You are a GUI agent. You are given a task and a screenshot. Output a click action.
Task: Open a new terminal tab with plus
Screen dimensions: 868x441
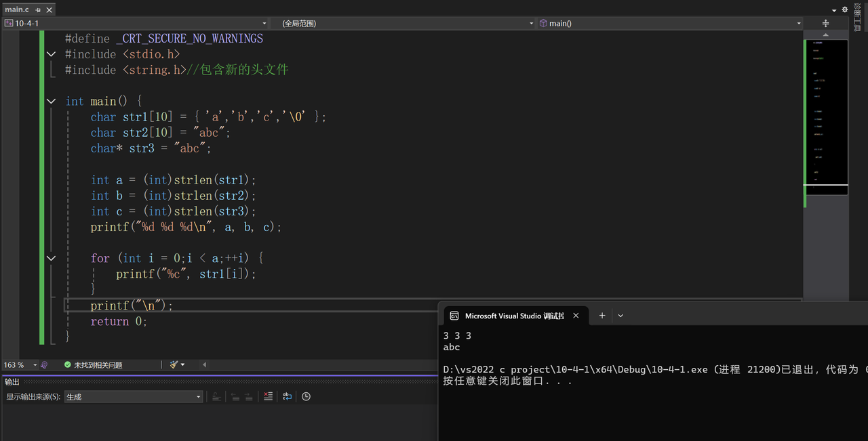pos(601,316)
